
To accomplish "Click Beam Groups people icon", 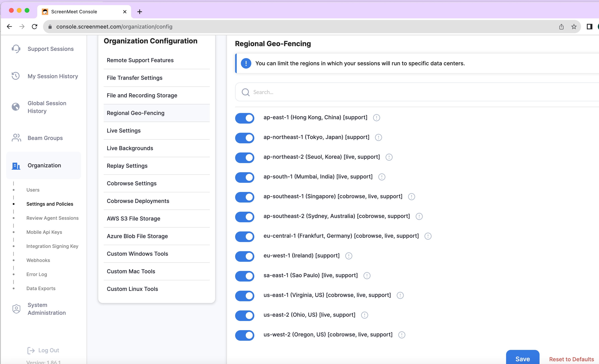I will click(x=16, y=138).
